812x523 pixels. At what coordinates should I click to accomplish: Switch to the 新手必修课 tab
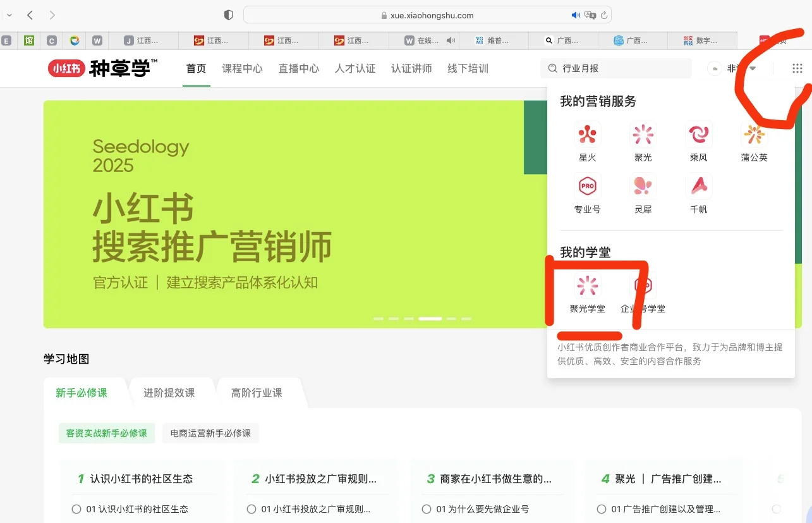click(82, 393)
